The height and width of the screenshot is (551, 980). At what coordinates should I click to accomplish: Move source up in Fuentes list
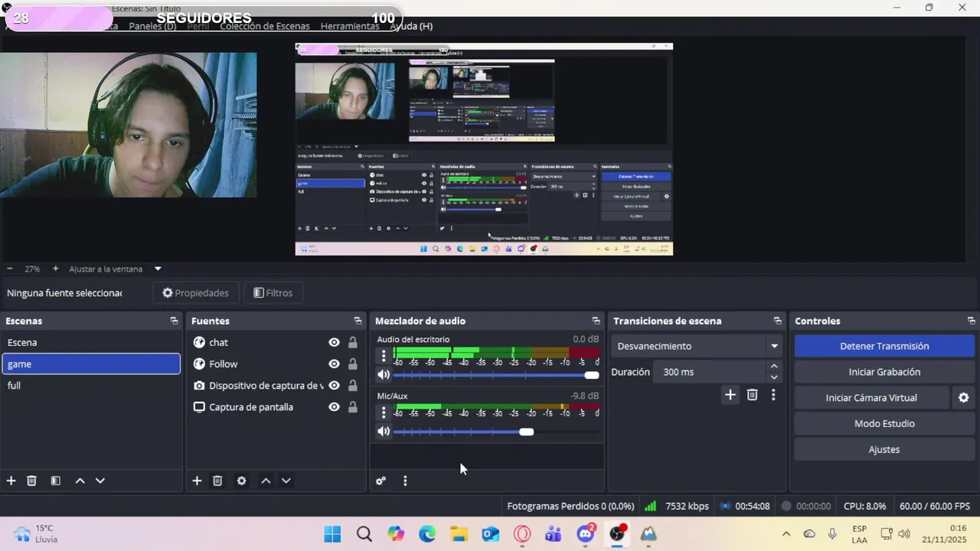click(x=266, y=481)
